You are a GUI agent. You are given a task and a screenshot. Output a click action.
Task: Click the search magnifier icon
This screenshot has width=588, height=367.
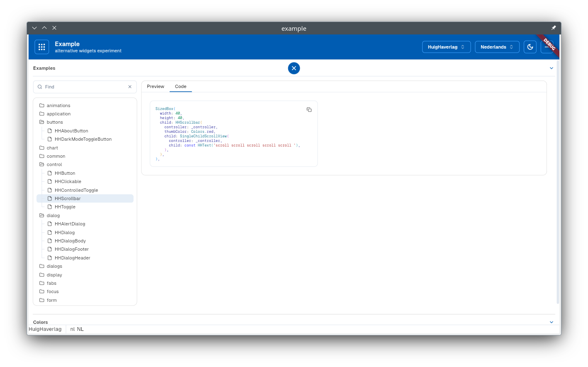tap(40, 87)
